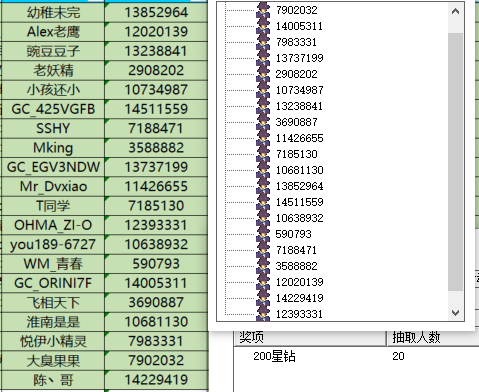Screen dimensions: 479x392
Task: Click spreadsheet cell 幼稚未完
Action: pyautogui.click(x=53, y=13)
